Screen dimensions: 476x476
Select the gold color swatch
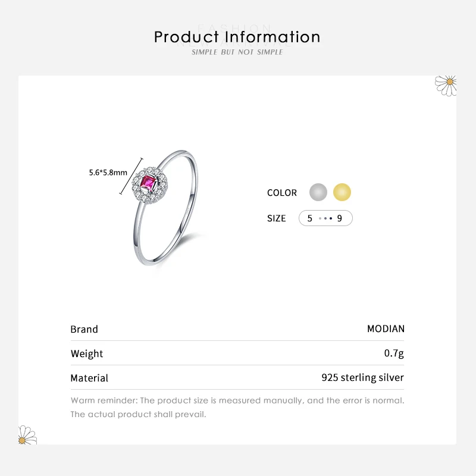click(x=342, y=192)
